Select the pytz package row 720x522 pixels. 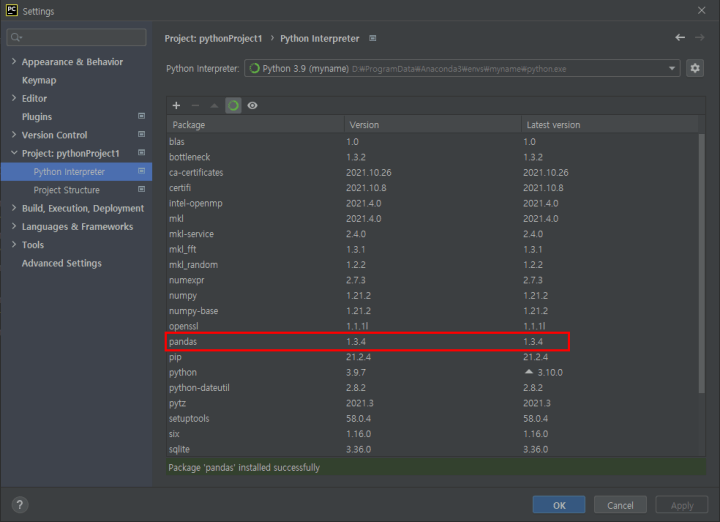(x=433, y=403)
